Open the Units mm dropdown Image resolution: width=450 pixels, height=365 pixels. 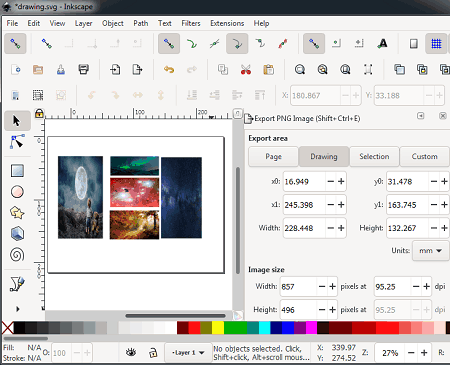430,251
